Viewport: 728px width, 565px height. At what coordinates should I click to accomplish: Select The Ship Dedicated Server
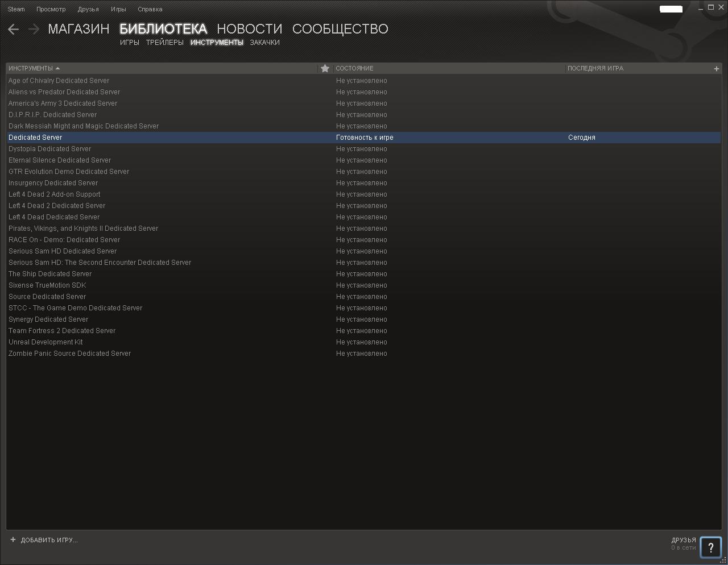363,274
